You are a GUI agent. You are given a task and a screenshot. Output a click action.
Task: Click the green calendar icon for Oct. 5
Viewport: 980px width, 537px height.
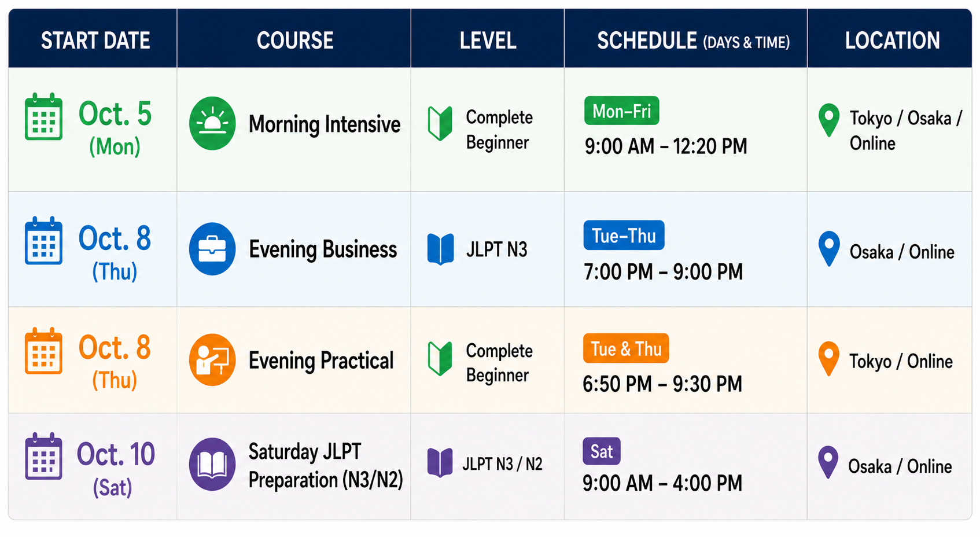[x=44, y=116]
